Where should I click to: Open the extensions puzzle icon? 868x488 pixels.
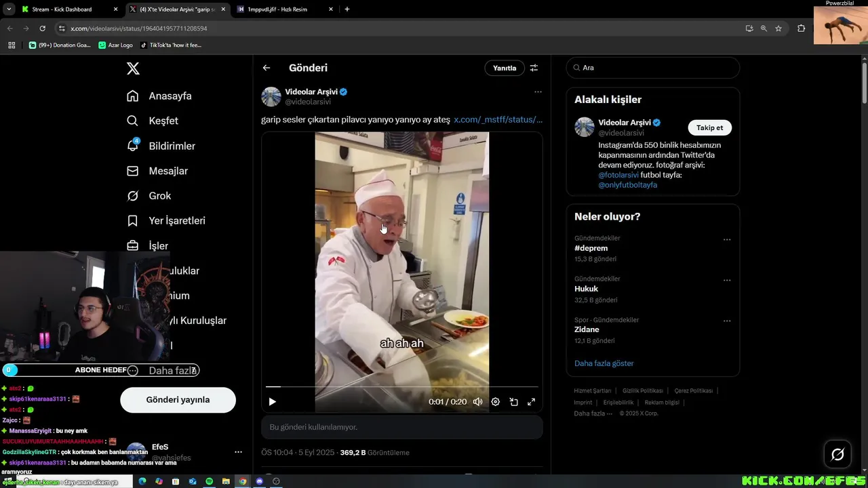pyautogui.click(x=801, y=28)
